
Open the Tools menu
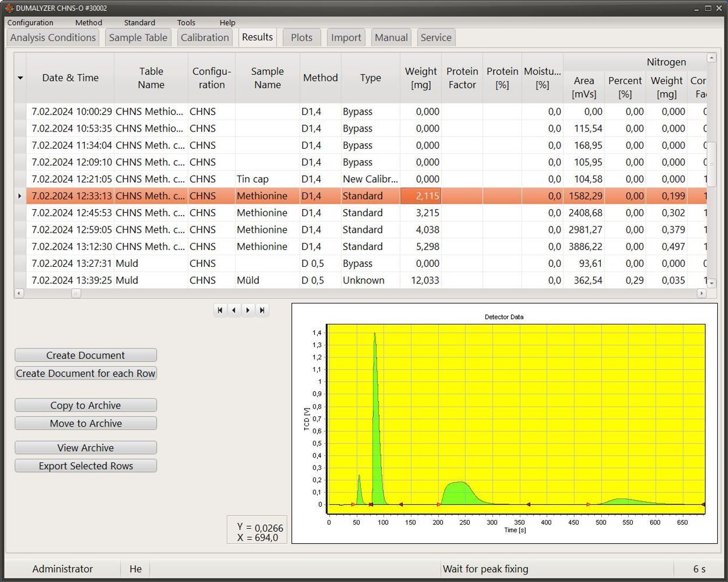point(186,23)
